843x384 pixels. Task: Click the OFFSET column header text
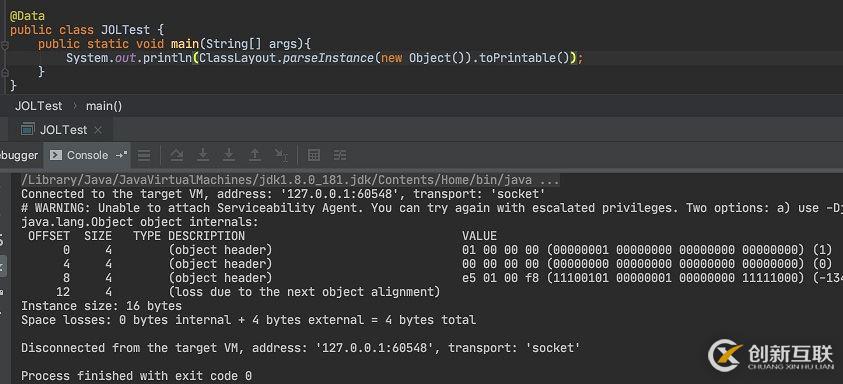coord(49,236)
